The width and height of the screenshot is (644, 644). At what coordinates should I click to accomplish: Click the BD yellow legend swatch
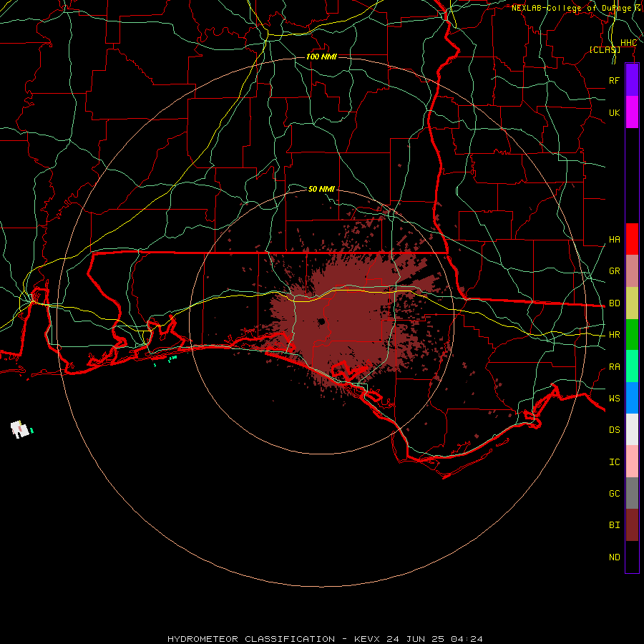(632, 303)
